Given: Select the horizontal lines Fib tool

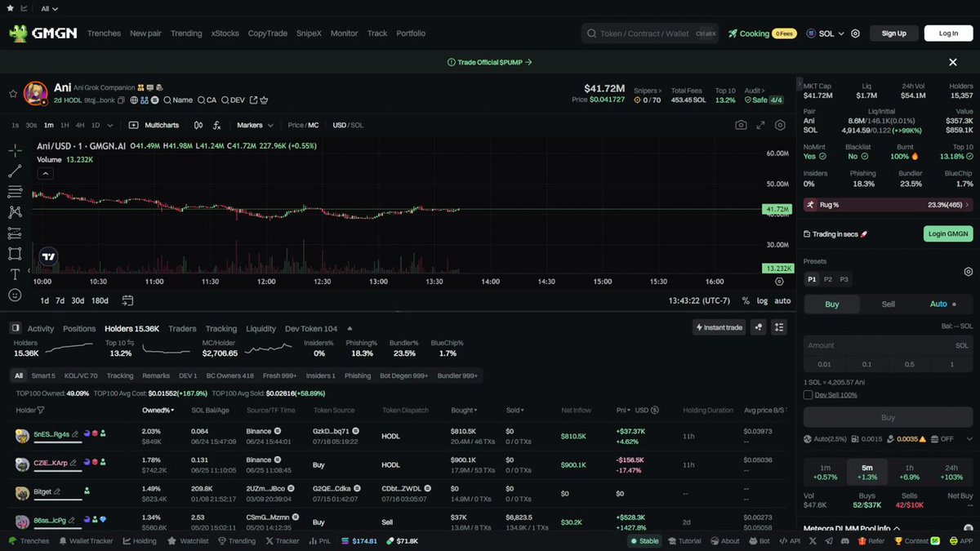Looking at the screenshot, I should click(15, 192).
